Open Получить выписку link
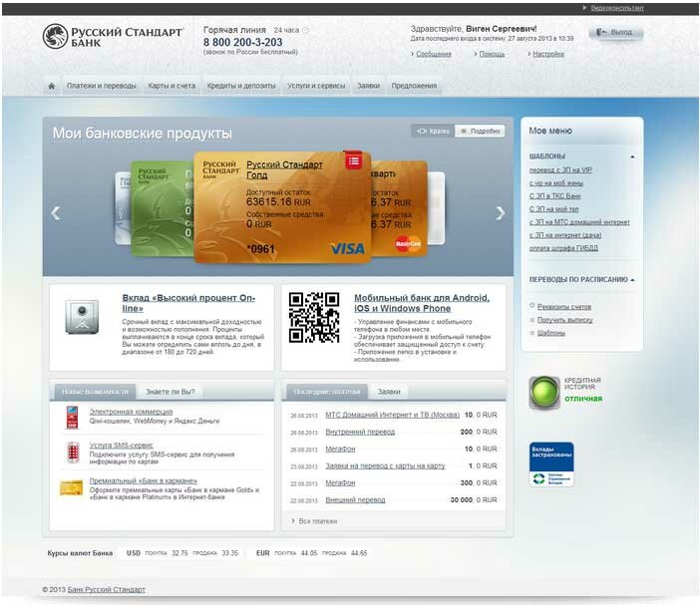700x605 pixels. pos(564,320)
